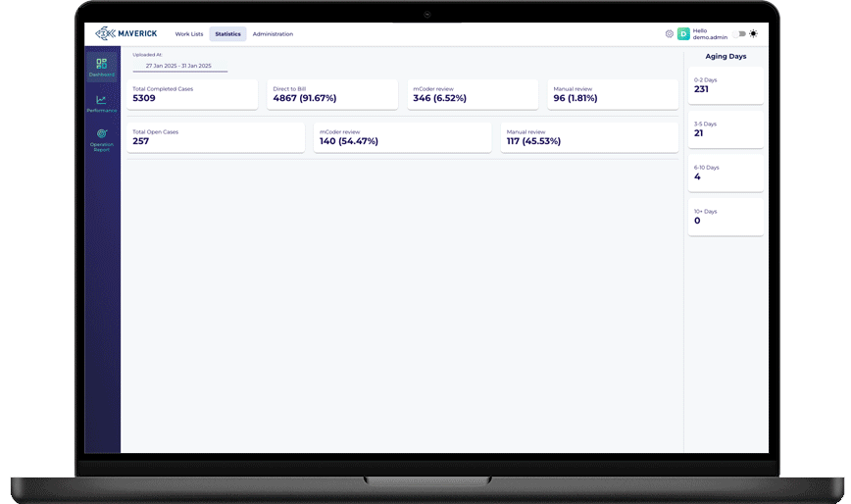Screen dimensions: 851x504
Task: Open the Work Lists tab
Action: 189,34
